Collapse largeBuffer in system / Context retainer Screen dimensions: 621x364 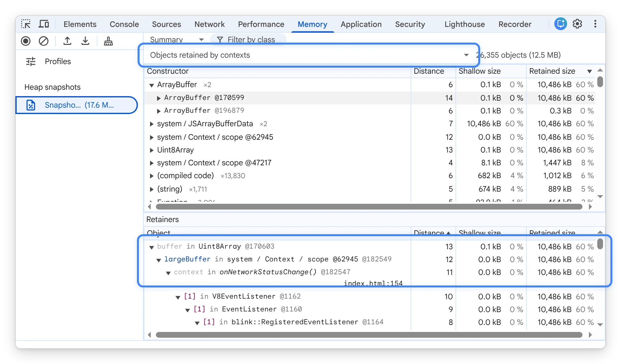(x=158, y=260)
